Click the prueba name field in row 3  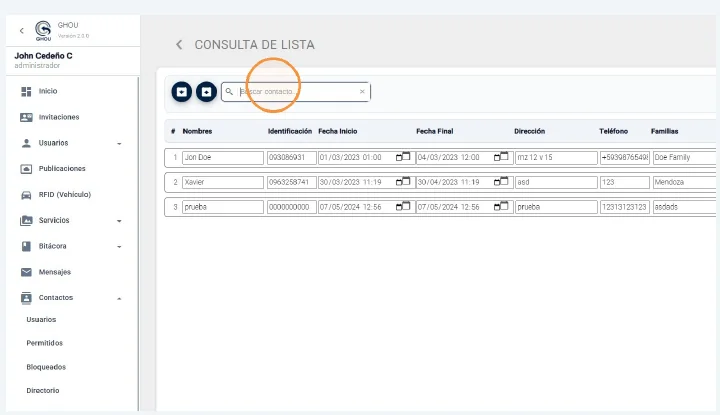tap(223, 207)
